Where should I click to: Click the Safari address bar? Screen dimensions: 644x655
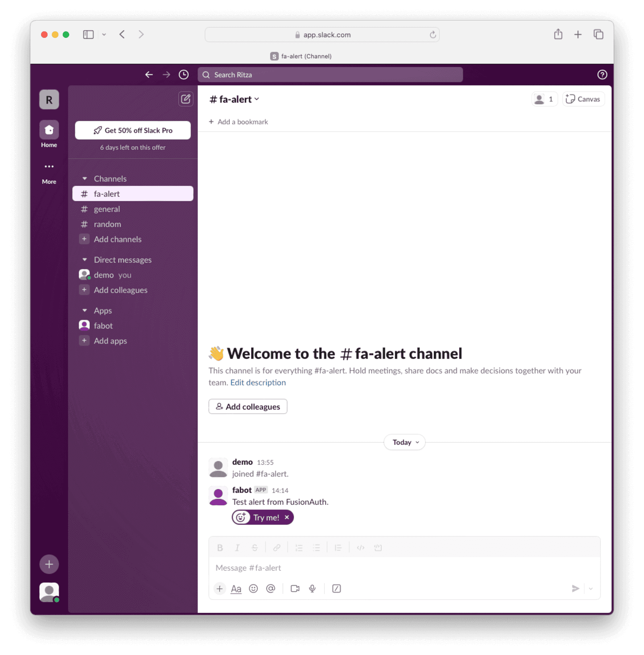click(x=322, y=35)
